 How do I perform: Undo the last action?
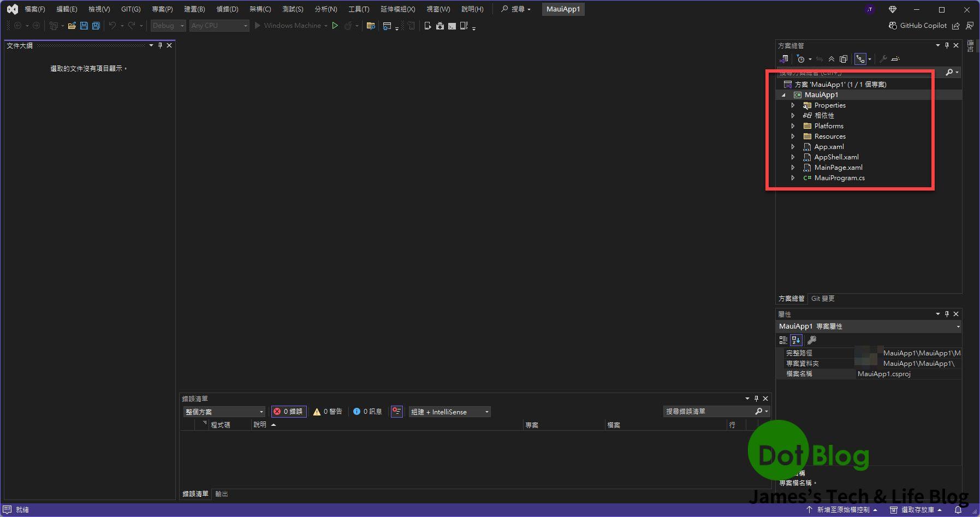point(112,25)
